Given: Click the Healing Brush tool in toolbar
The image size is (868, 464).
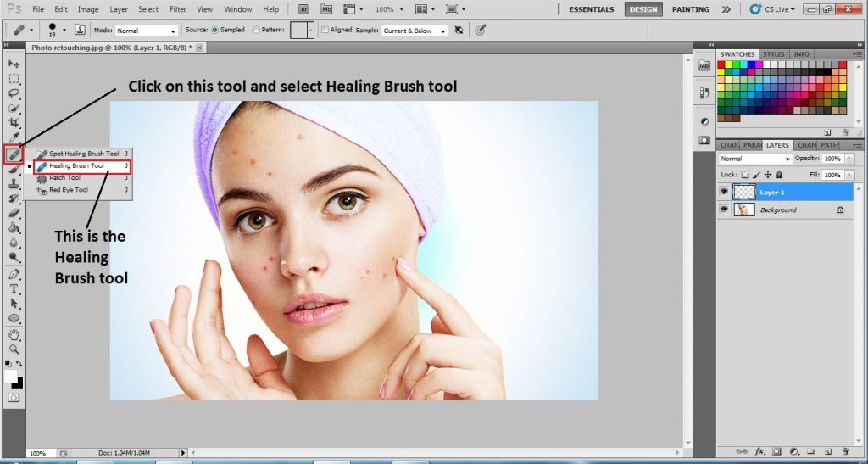Looking at the screenshot, I should [x=14, y=154].
